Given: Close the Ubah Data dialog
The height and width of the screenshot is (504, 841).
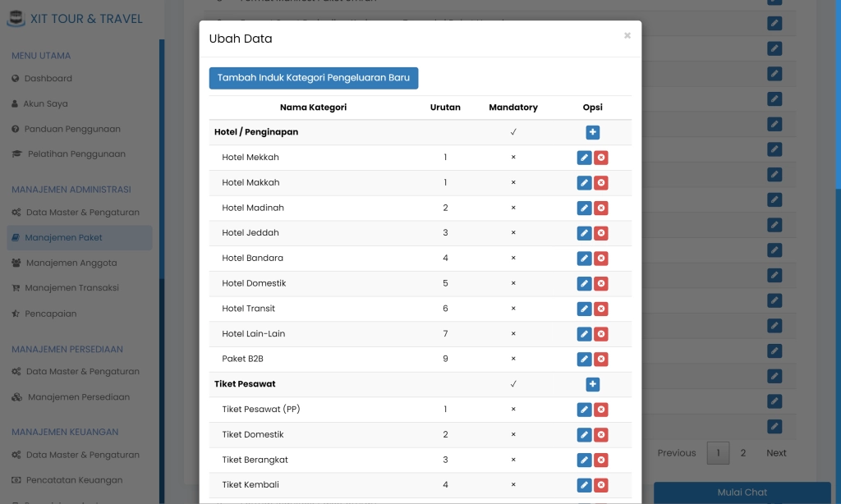Looking at the screenshot, I should pos(627,36).
